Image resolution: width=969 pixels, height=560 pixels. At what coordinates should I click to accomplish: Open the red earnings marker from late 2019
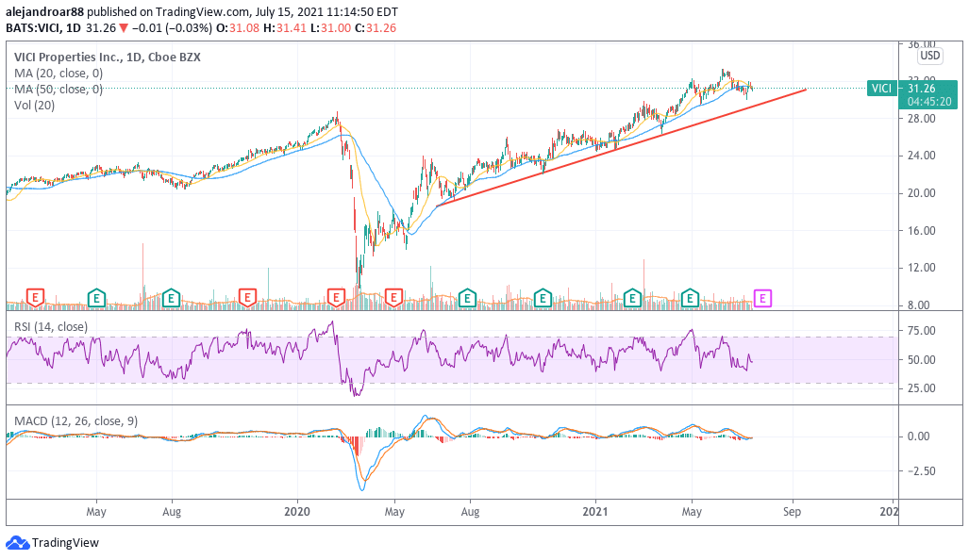pyautogui.click(x=247, y=299)
